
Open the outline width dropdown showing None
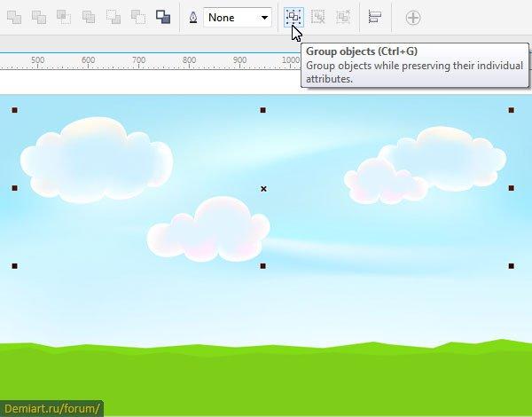coord(238,18)
